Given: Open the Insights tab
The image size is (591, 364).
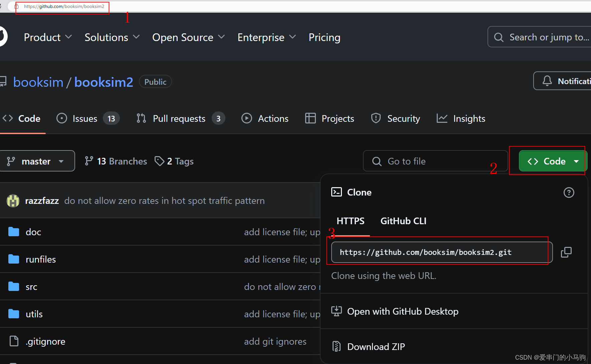Looking at the screenshot, I should [x=461, y=118].
